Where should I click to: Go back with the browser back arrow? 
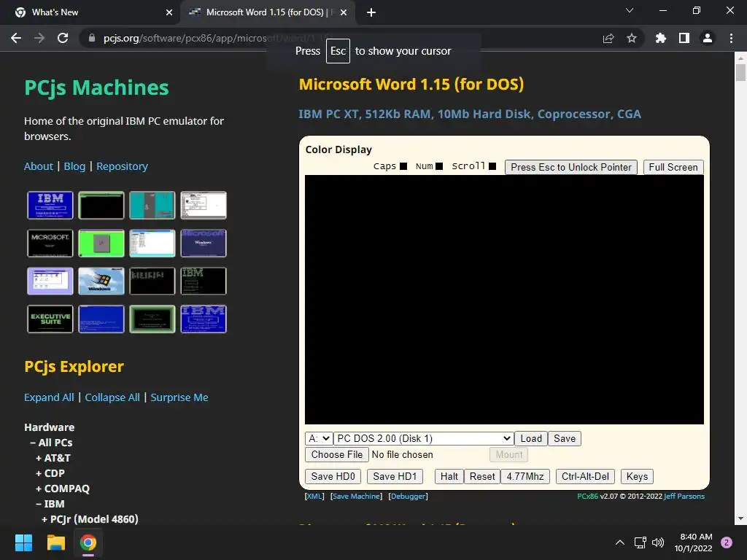point(16,38)
